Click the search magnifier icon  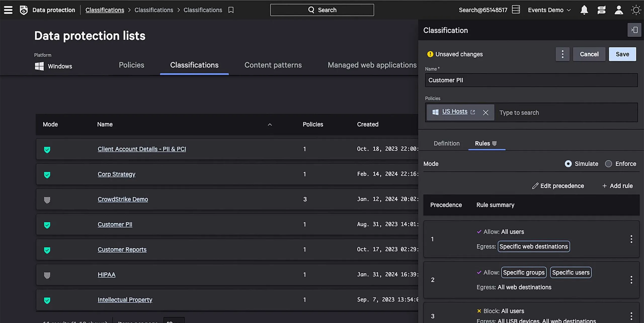pyautogui.click(x=311, y=10)
